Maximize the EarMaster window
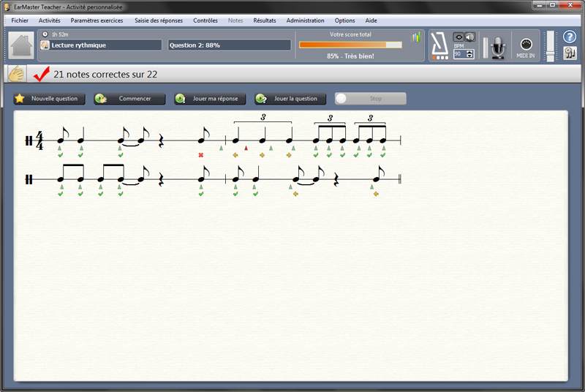Image resolution: width=585 pixels, height=392 pixels. (x=553, y=5)
